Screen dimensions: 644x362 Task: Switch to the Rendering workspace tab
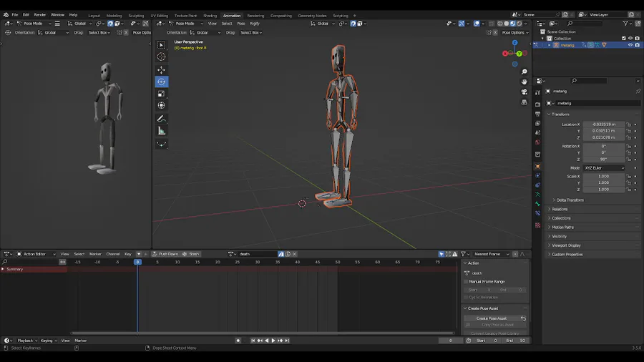click(255, 15)
